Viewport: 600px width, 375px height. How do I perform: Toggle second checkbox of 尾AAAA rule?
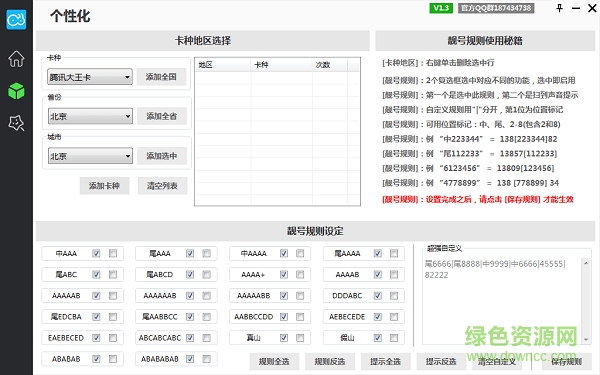click(x=394, y=253)
